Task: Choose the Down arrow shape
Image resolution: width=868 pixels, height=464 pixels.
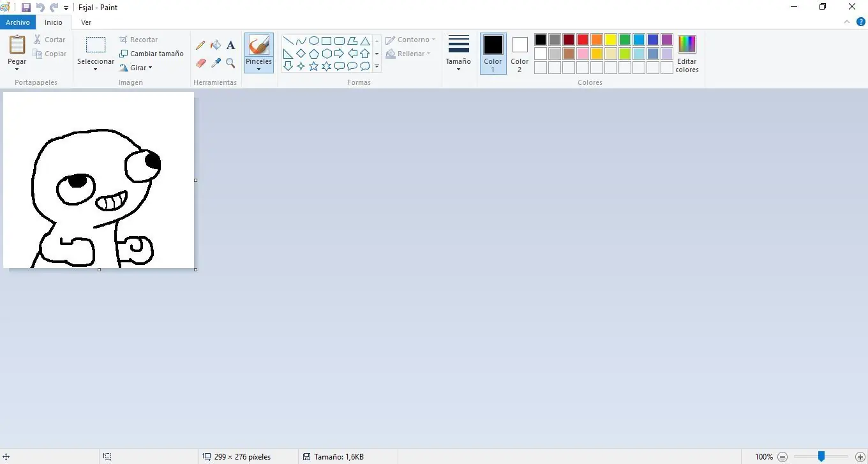Action: click(x=288, y=66)
